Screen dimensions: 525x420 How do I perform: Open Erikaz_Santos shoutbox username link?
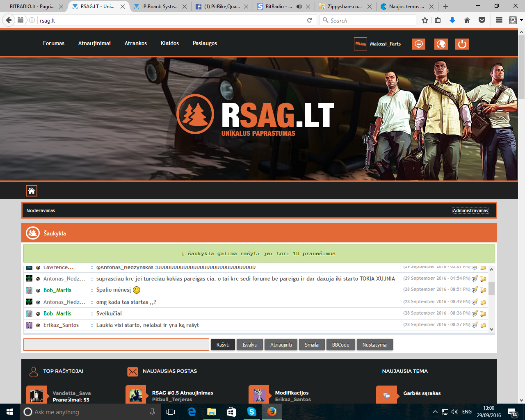[x=61, y=325]
